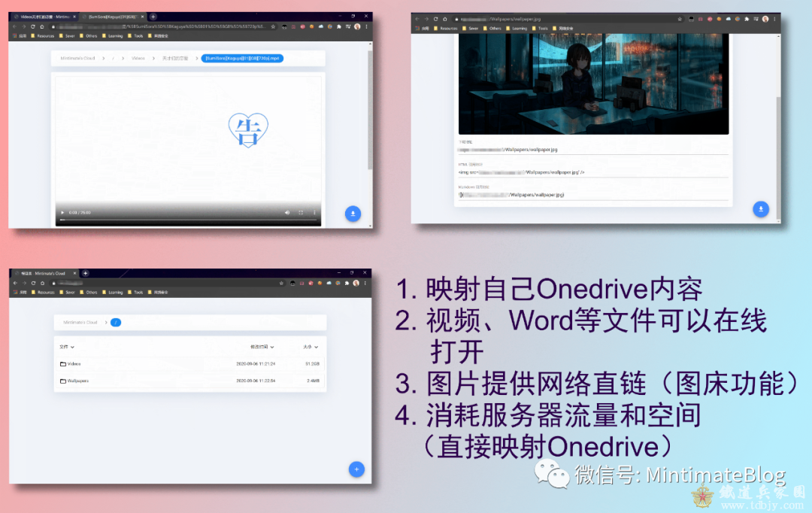812x513 pixels.
Task: Click the blue download button in the video window
Action: pos(353,214)
